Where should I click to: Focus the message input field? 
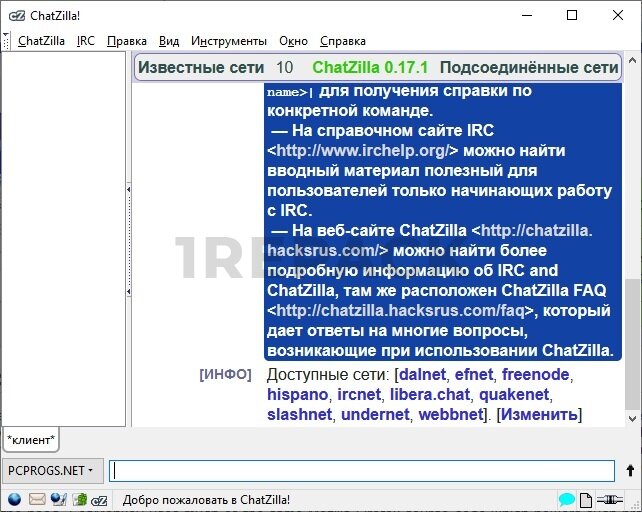[x=361, y=470]
